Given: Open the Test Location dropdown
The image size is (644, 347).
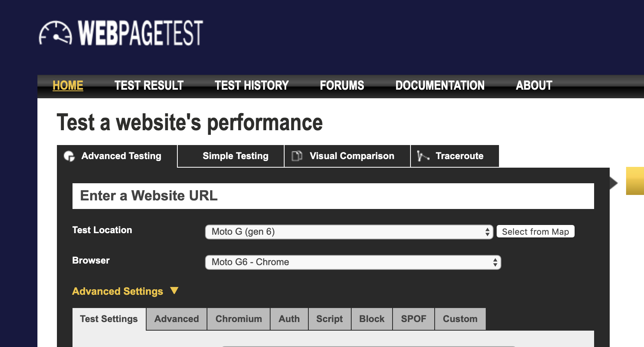Looking at the screenshot, I should tap(349, 232).
